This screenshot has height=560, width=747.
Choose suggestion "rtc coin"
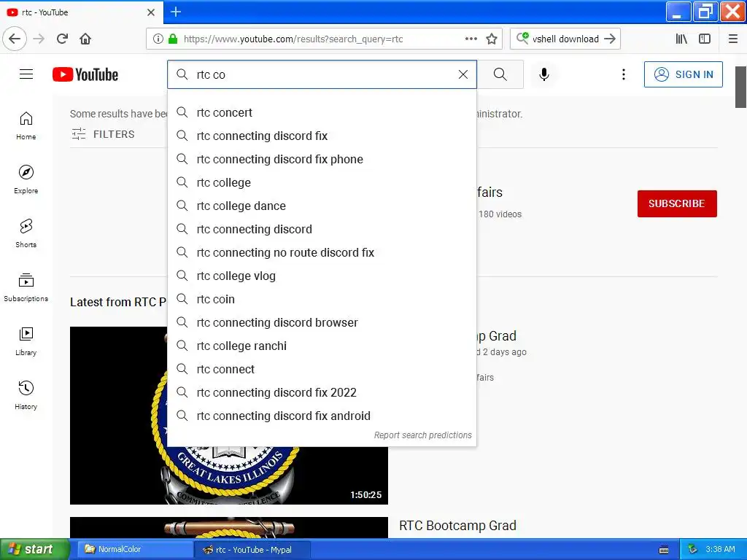coord(322,299)
